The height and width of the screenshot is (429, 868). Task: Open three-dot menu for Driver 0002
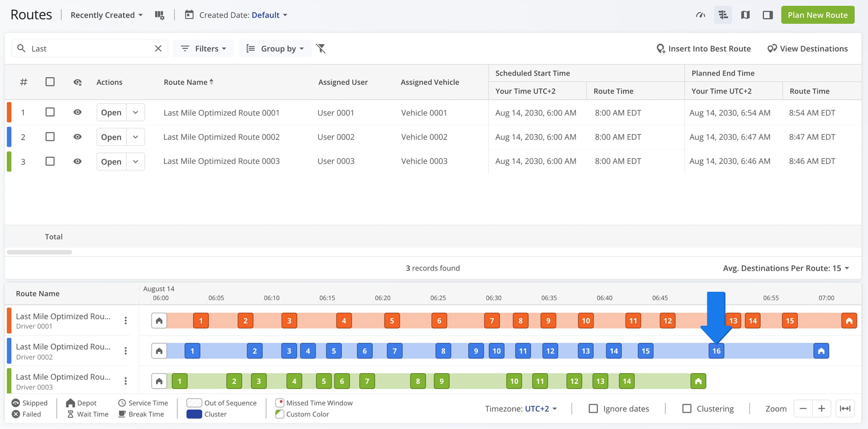pyautogui.click(x=125, y=351)
